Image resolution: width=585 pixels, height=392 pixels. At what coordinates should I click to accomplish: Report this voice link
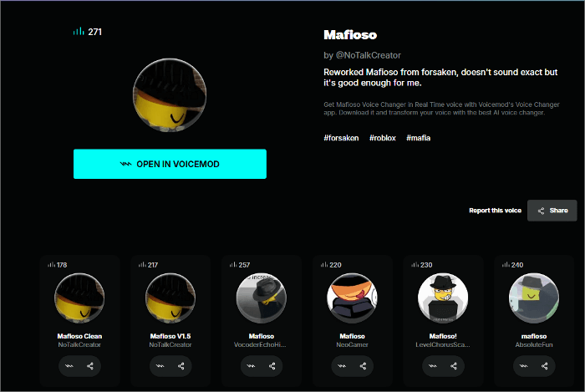pyautogui.click(x=495, y=211)
